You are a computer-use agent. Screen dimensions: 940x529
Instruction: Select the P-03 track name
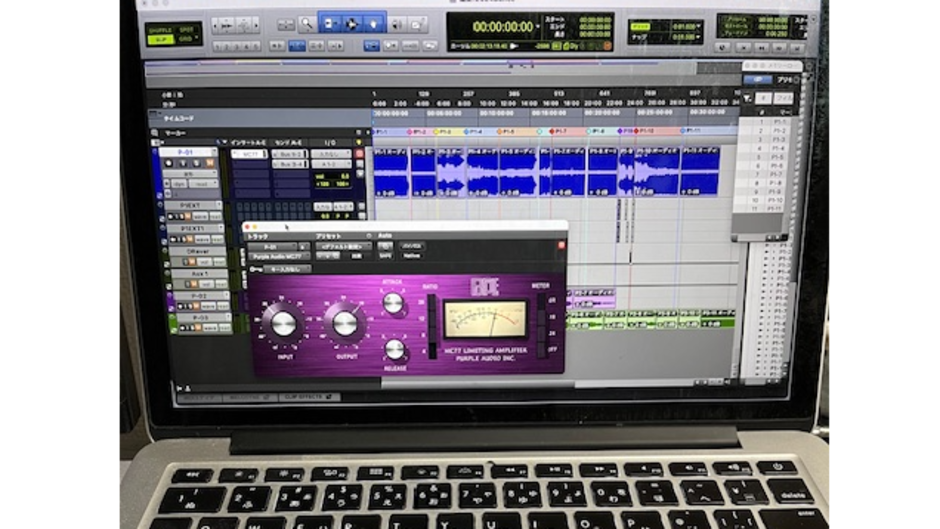coord(200,317)
